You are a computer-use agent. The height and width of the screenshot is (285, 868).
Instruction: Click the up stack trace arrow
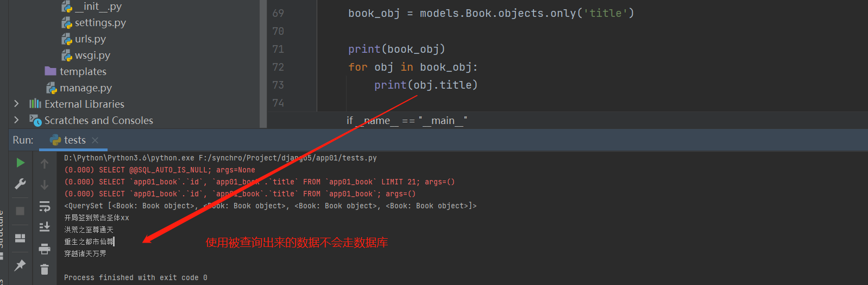click(45, 163)
